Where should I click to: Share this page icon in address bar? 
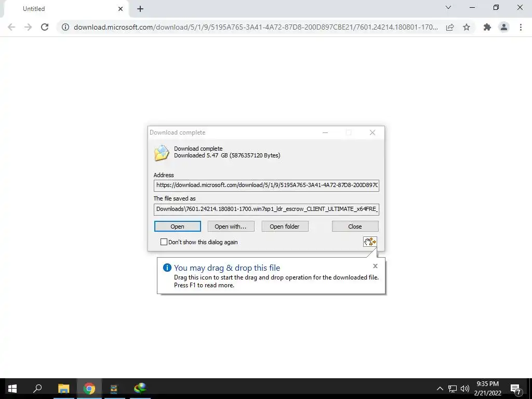pos(450,27)
